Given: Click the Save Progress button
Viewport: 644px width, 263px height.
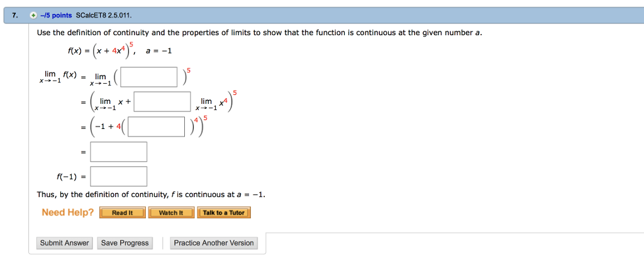Looking at the screenshot, I should click(125, 243).
